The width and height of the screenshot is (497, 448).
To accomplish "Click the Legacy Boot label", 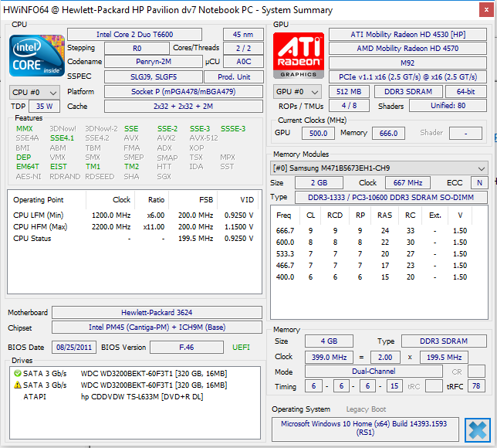I will pos(366,409).
